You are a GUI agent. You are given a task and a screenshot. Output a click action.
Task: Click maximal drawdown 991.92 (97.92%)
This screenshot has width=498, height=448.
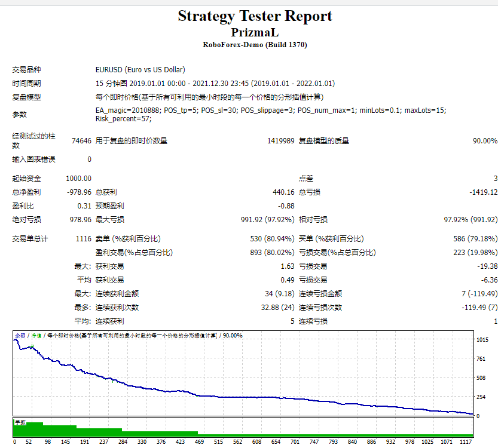coord(267,220)
